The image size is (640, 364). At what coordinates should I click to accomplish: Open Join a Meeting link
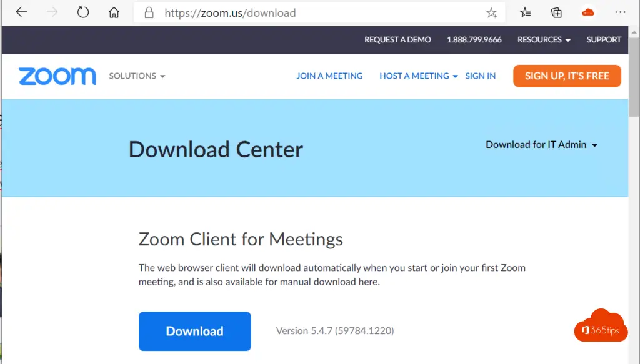[x=329, y=76]
